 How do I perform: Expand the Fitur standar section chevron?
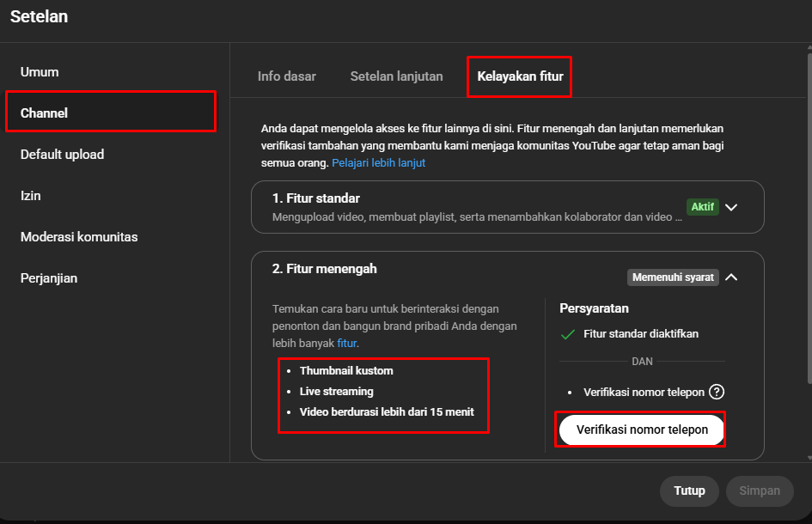(x=731, y=207)
